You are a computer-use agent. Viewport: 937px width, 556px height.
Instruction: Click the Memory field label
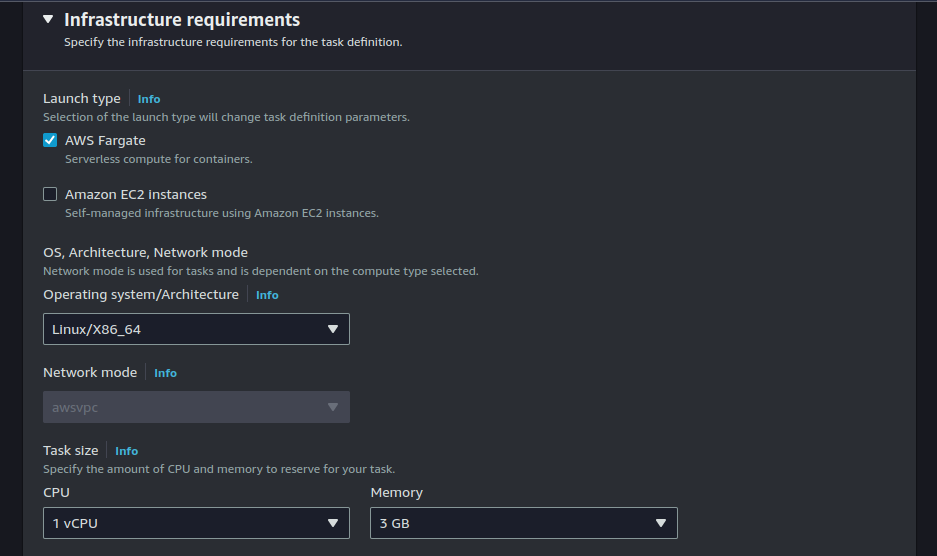click(396, 493)
